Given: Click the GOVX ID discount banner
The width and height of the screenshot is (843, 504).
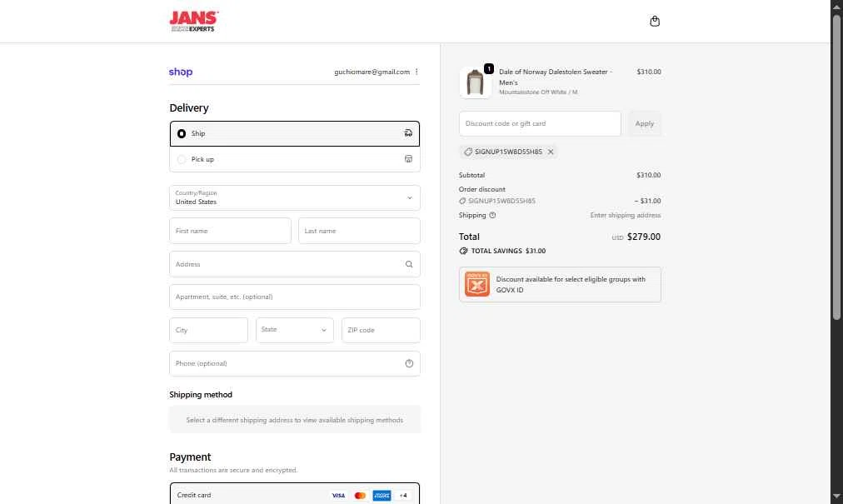Looking at the screenshot, I should tap(561, 285).
